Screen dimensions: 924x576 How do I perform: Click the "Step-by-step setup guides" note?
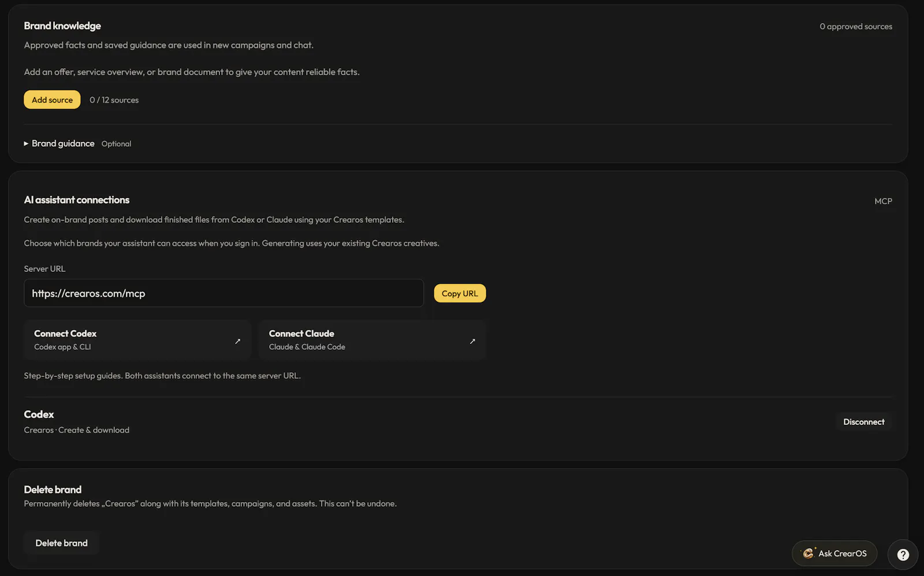pyautogui.click(x=162, y=376)
